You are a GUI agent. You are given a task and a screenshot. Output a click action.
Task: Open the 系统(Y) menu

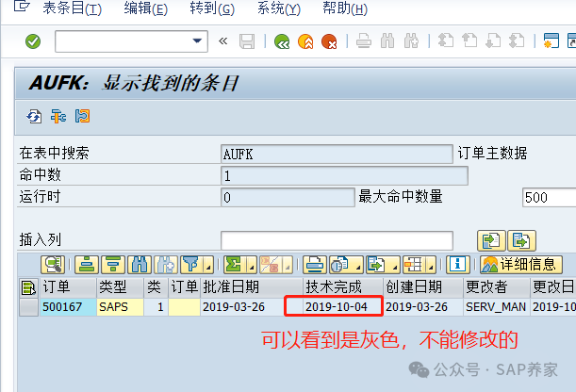click(279, 8)
